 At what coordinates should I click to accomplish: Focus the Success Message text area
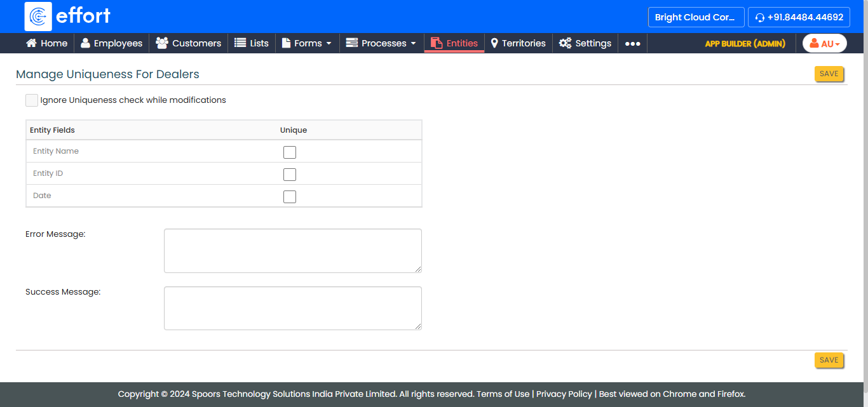[292, 308]
